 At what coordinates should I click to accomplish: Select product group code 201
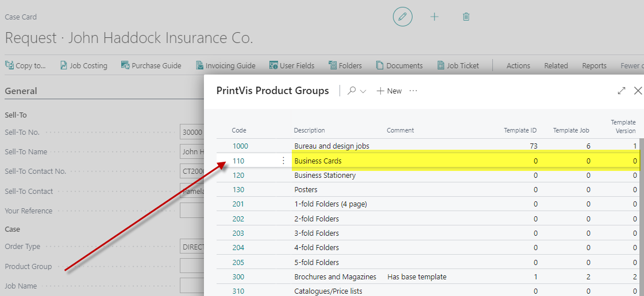[x=238, y=204]
